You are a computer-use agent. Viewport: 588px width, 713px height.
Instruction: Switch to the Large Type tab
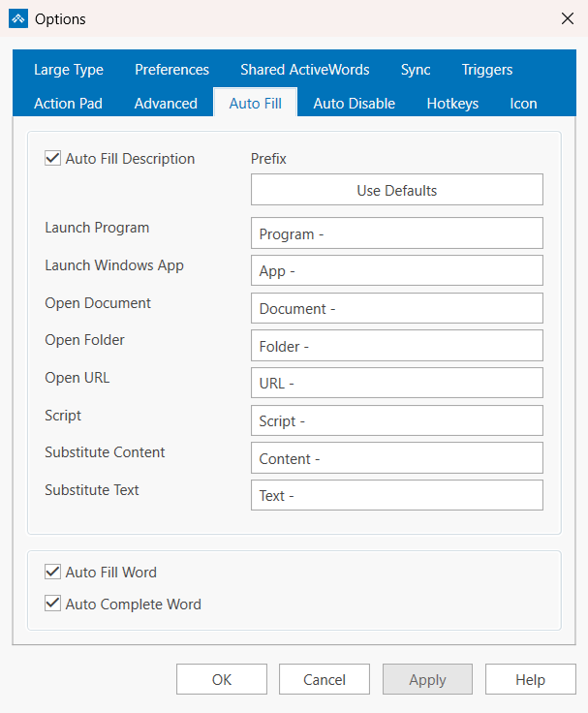[69, 70]
